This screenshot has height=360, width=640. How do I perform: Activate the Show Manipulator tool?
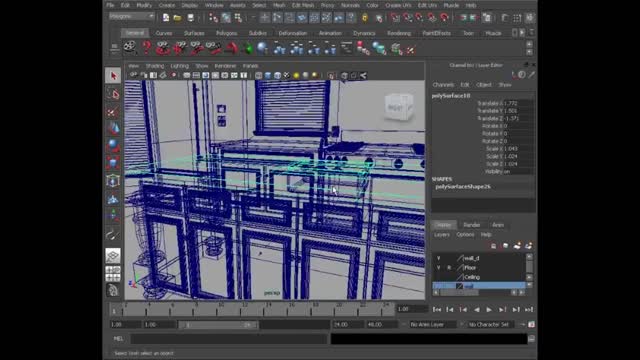click(113, 215)
